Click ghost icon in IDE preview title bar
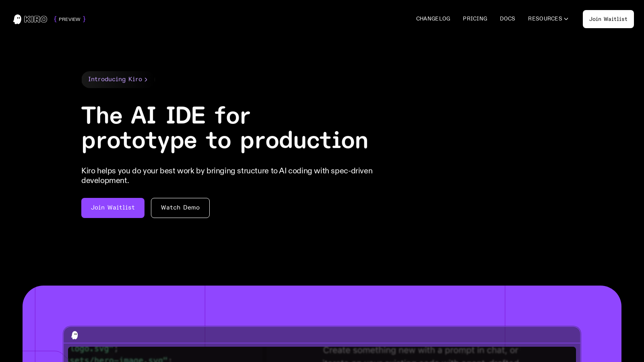The width and height of the screenshot is (644, 362). pos(75,335)
